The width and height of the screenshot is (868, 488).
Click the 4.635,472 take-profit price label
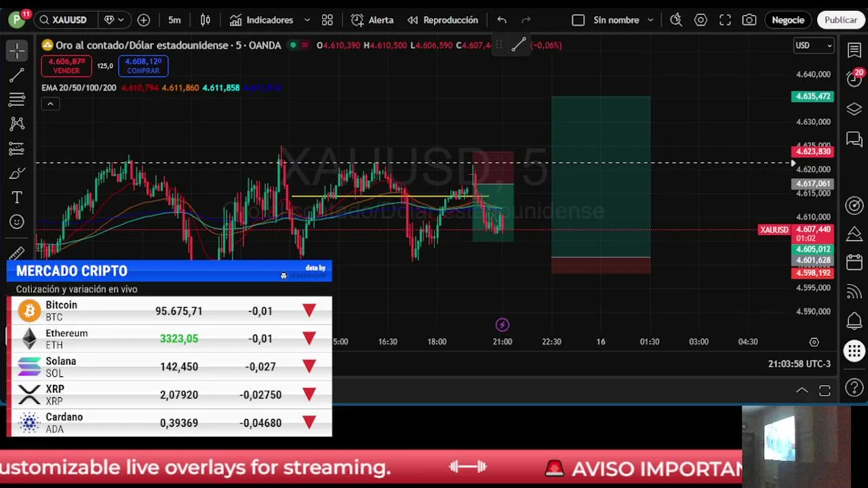812,96
